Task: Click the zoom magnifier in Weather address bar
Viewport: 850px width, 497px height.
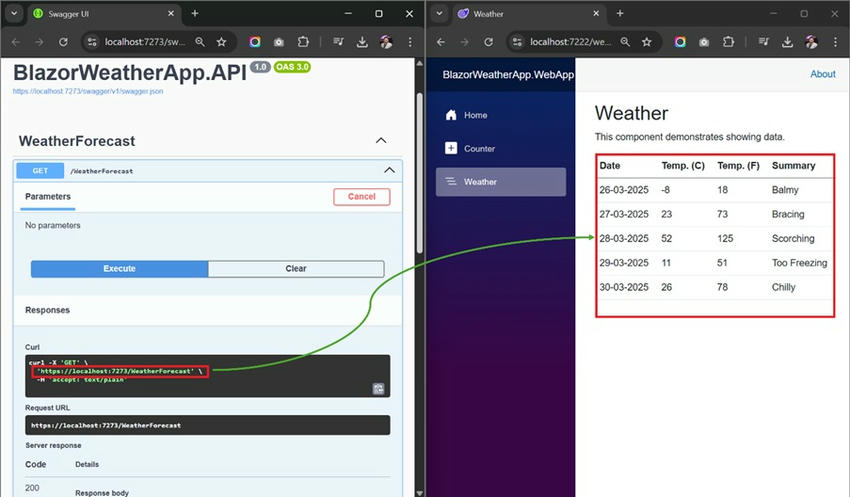Action: [x=625, y=42]
